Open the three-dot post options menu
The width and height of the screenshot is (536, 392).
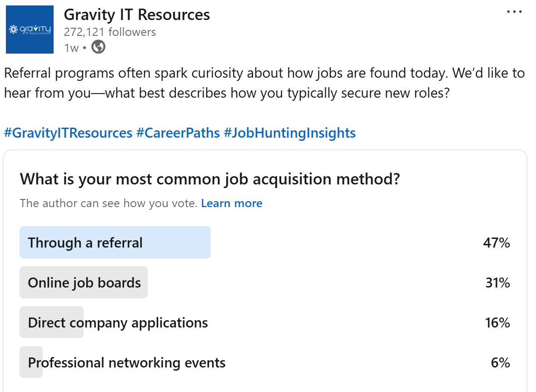514,12
